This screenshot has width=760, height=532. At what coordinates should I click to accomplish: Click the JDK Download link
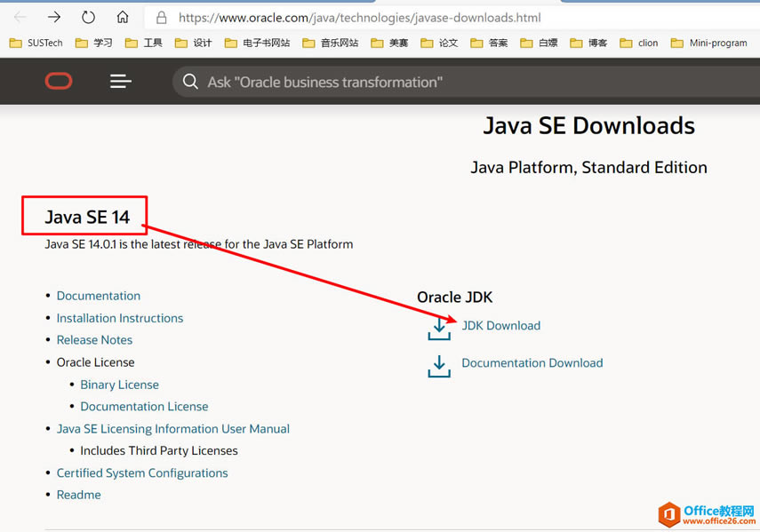pyautogui.click(x=500, y=325)
